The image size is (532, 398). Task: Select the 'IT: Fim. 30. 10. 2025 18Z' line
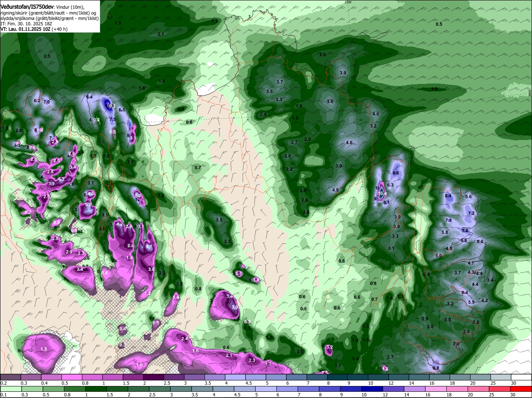(x=25, y=24)
